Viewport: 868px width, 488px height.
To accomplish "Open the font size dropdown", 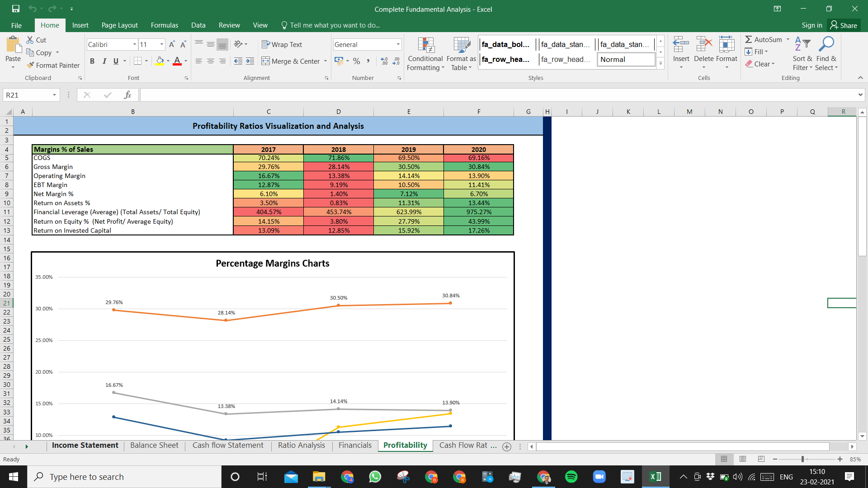I will point(162,44).
